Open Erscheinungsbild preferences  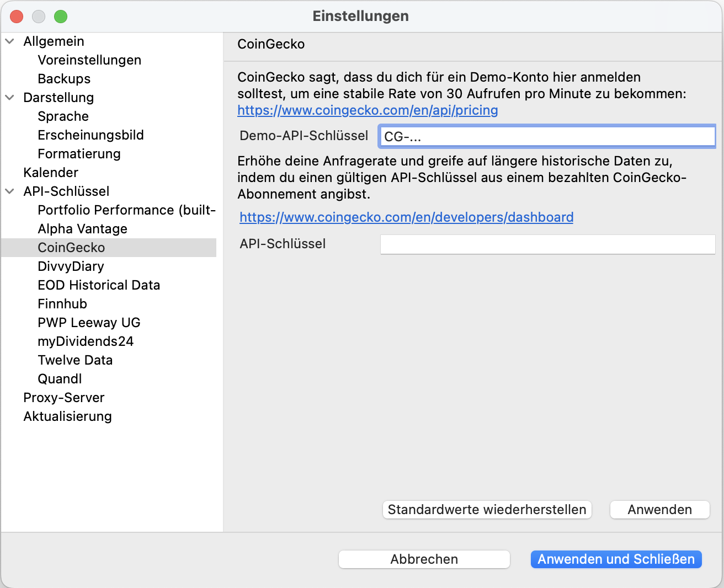pyautogui.click(x=91, y=135)
